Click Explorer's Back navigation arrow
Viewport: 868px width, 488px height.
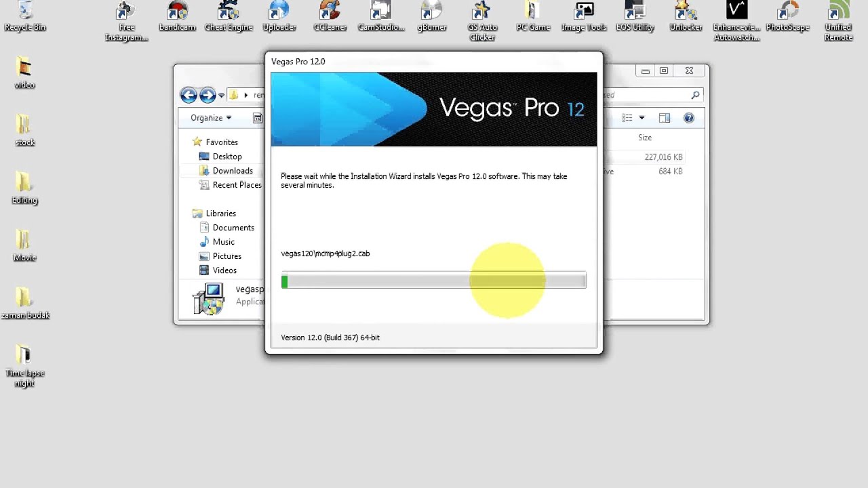tap(189, 95)
